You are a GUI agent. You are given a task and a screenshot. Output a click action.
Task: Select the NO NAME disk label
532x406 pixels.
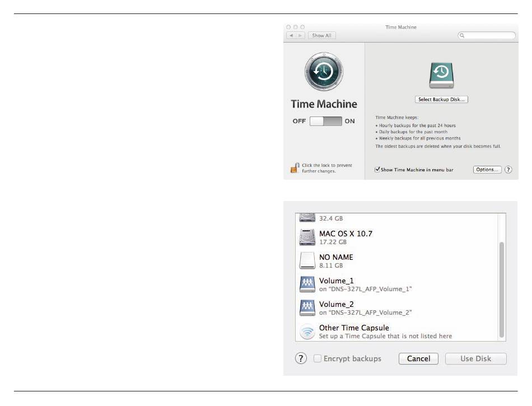pos(336,257)
